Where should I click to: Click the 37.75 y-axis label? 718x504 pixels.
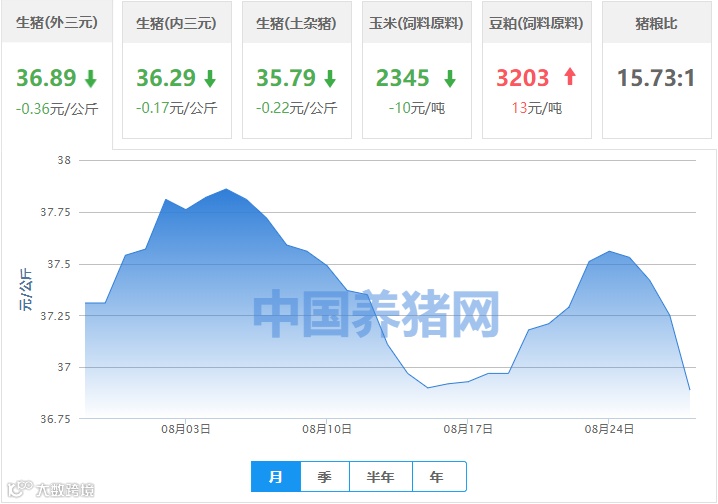coord(55,212)
